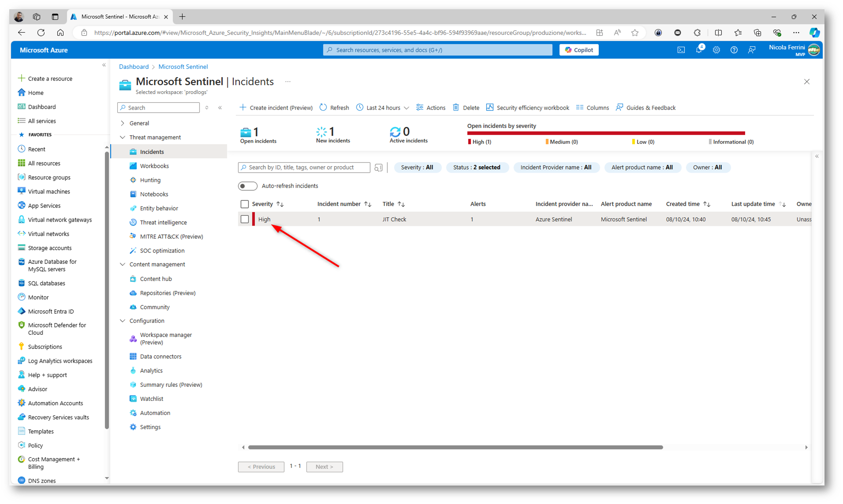Image resolution: width=843 pixels, height=504 pixels.
Task: Check the select-all incidents checkbox
Action: (245, 204)
